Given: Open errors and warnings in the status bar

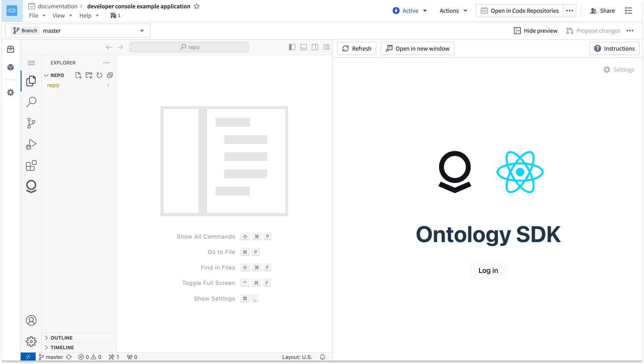Looking at the screenshot, I should 90,357.
